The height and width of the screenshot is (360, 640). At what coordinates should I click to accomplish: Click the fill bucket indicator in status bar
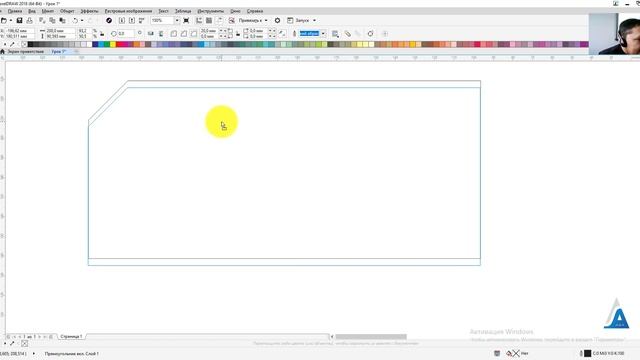click(509, 353)
